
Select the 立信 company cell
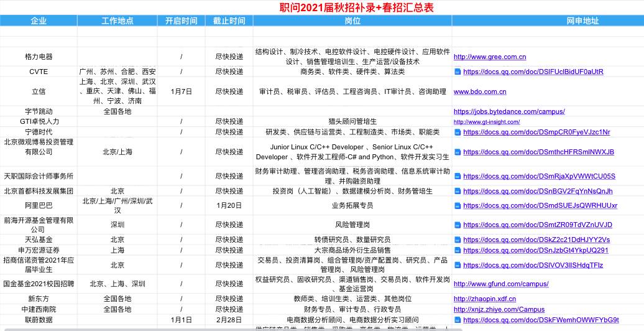pos(39,91)
